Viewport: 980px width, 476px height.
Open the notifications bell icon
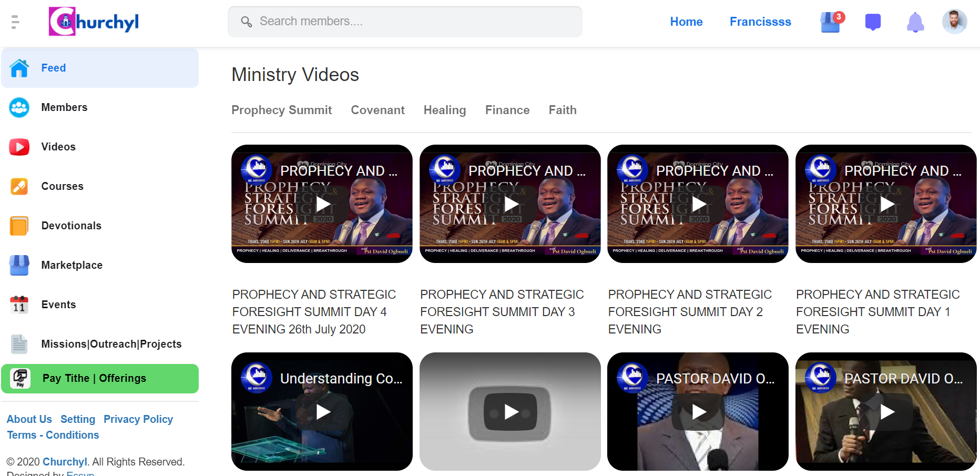(x=915, y=23)
